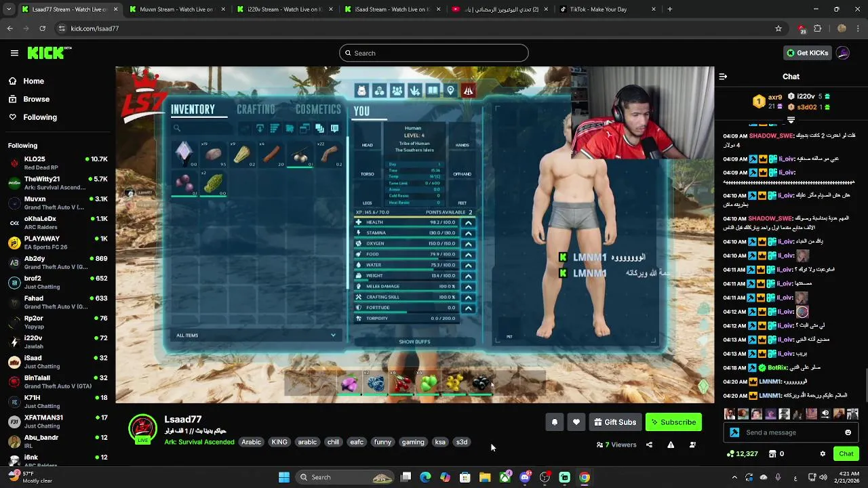Open chat settings gear
This screenshot has width=868, height=488.
pyautogui.click(x=823, y=453)
